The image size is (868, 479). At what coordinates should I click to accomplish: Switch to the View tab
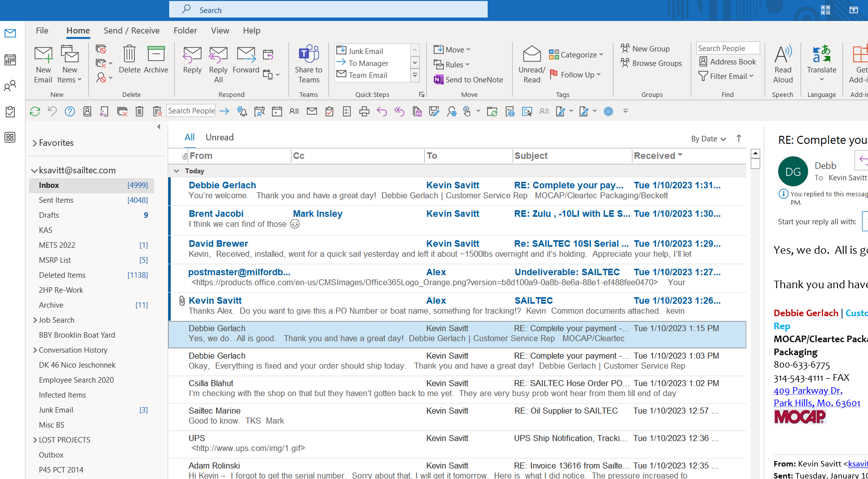click(x=220, y=30)
